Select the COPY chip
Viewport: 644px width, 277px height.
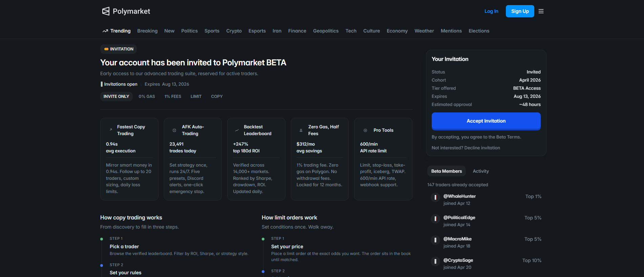click(x=217, y=97)
